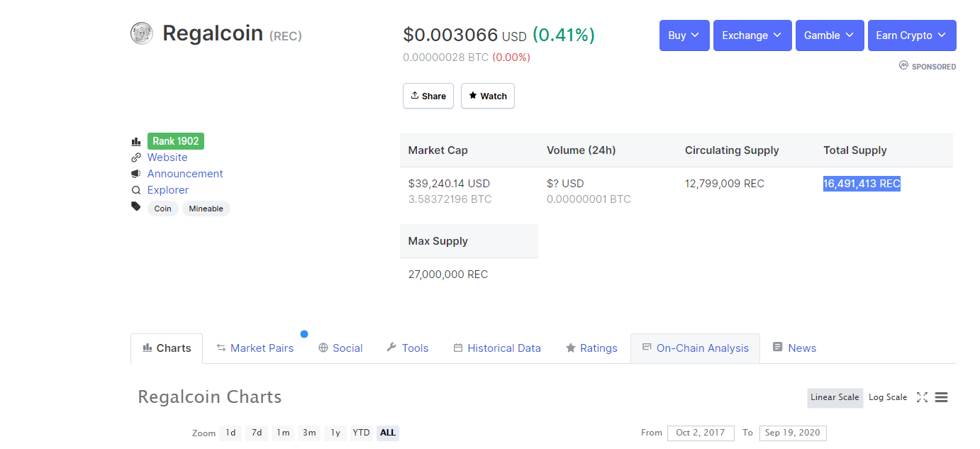Click the From date field Oct 2, 2017
Image resolution: width=980 pixels, height=449 pixels.
coord(701,433)
